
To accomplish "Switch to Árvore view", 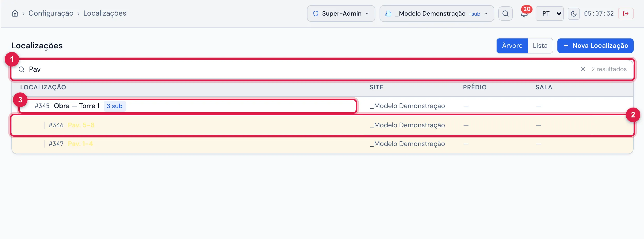I will click(512, 46).
